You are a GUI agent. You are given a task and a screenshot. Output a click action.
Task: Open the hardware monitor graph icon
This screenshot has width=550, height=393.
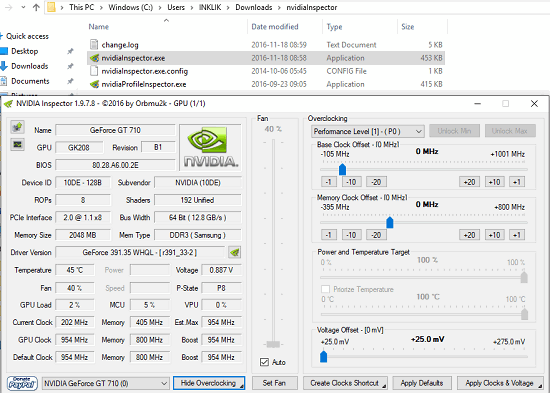pos(17,144)
